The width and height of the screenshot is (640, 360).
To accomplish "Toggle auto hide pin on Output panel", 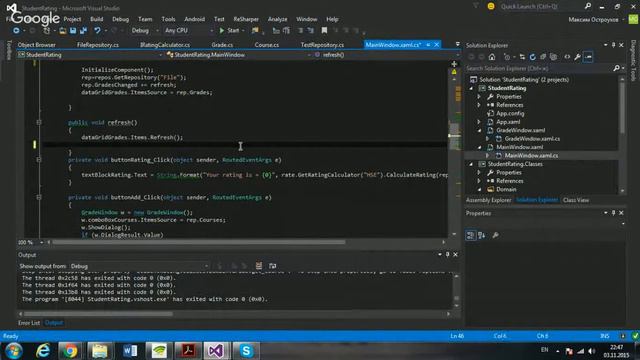I will coord(447,255).
